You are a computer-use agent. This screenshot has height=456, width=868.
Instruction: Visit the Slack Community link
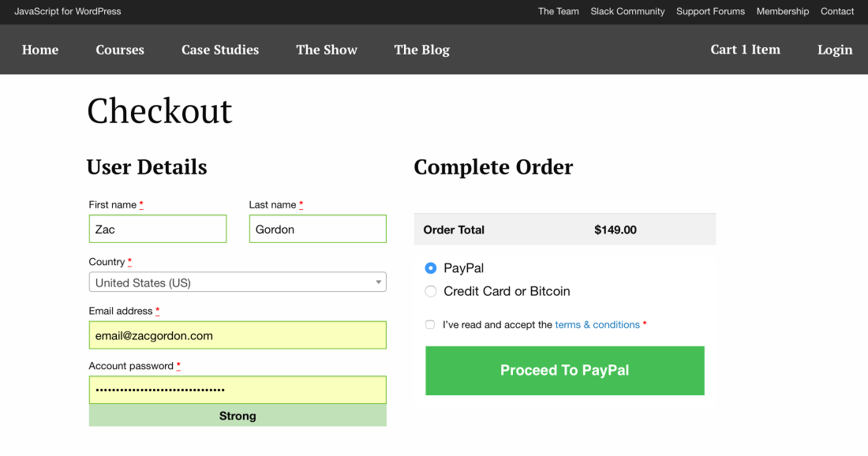[627, 12]
